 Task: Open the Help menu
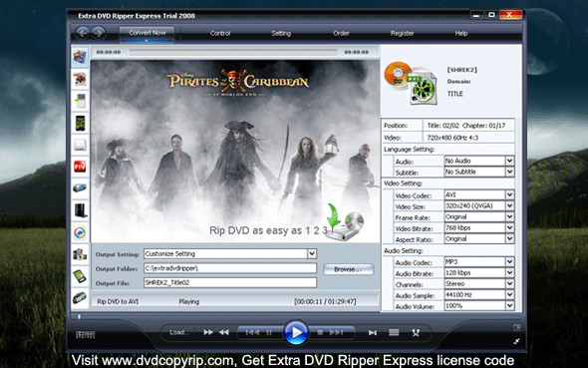461,33
